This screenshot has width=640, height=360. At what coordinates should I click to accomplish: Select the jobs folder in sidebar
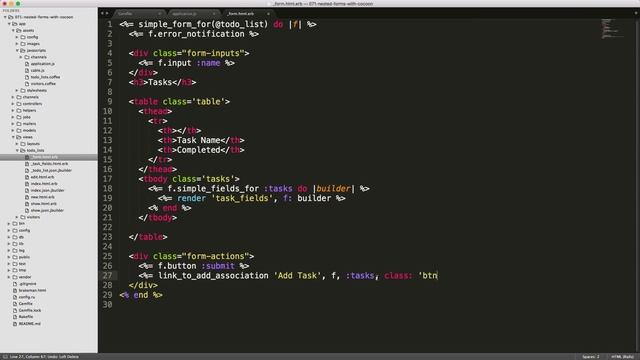(27, 117)
